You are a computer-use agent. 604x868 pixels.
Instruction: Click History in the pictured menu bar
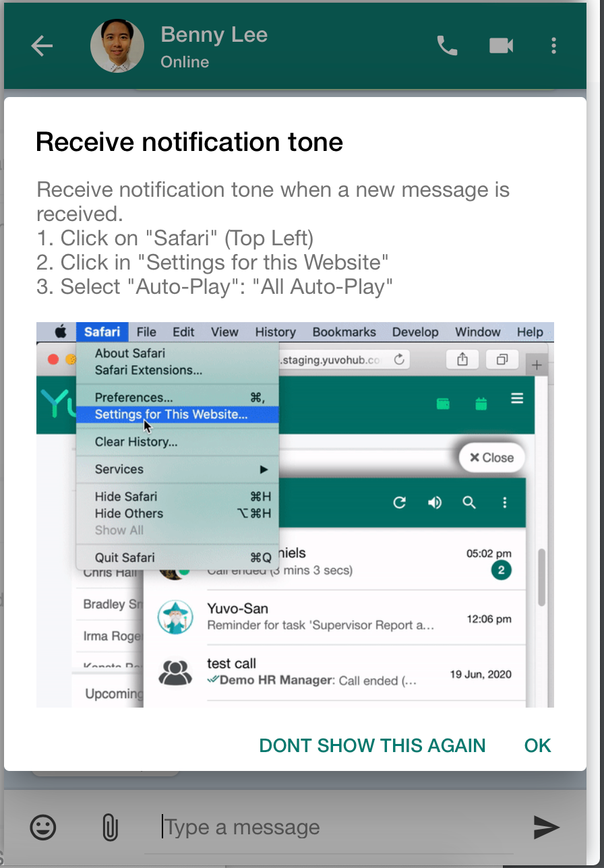click(x=275, y=332)
